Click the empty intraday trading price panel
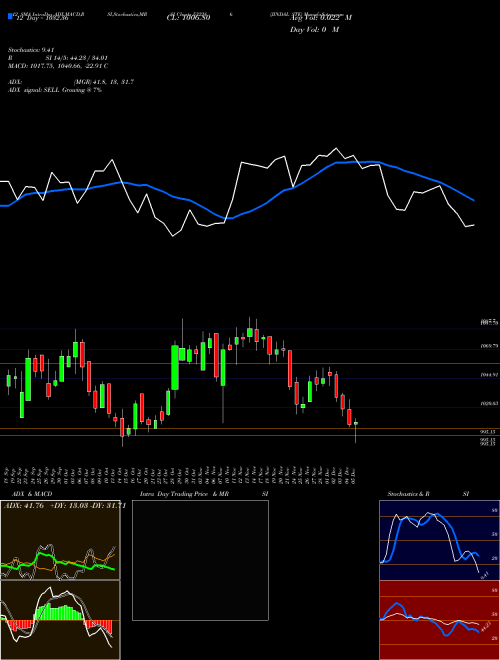The height and width of the screenshot is (660, 500). pos(200,560)
